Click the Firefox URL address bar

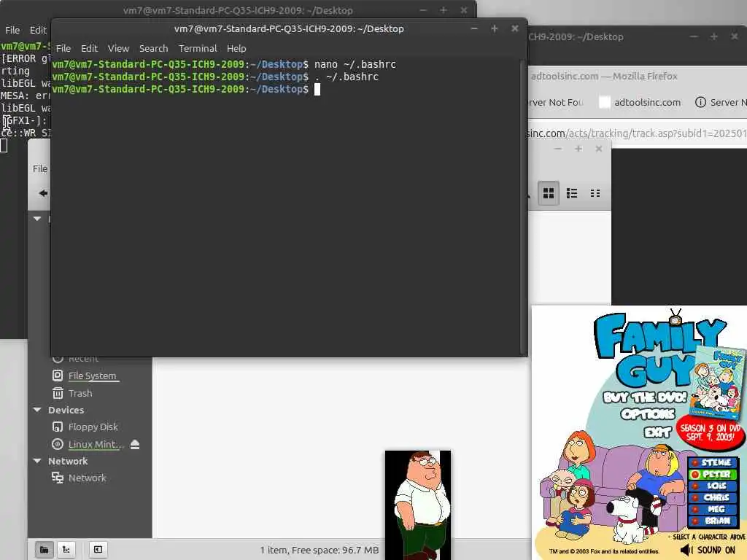click(x=637, y=133)
